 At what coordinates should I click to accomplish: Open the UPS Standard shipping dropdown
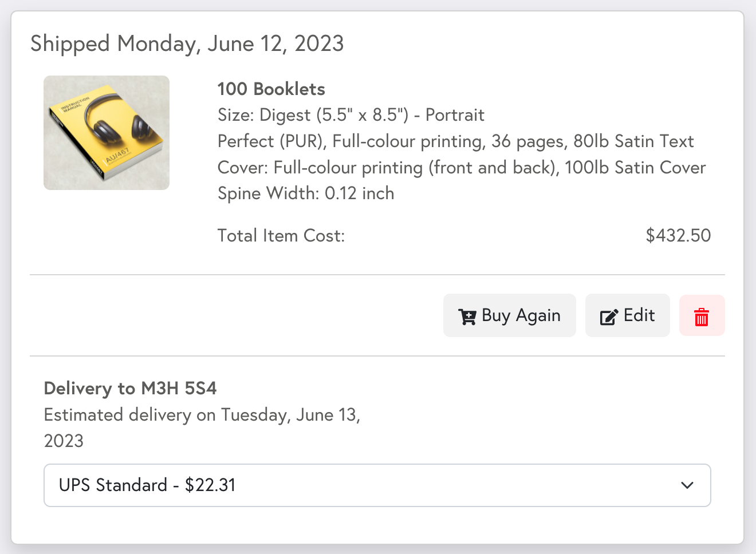pos(377,485)
